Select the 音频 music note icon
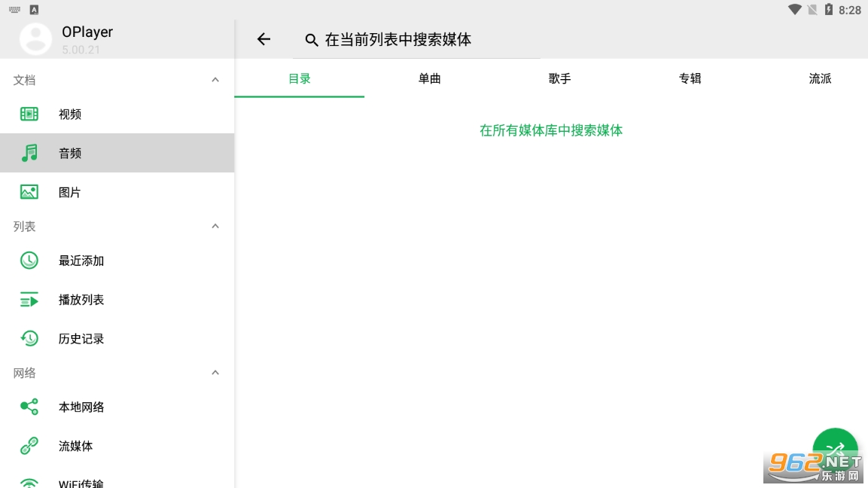 29,153
